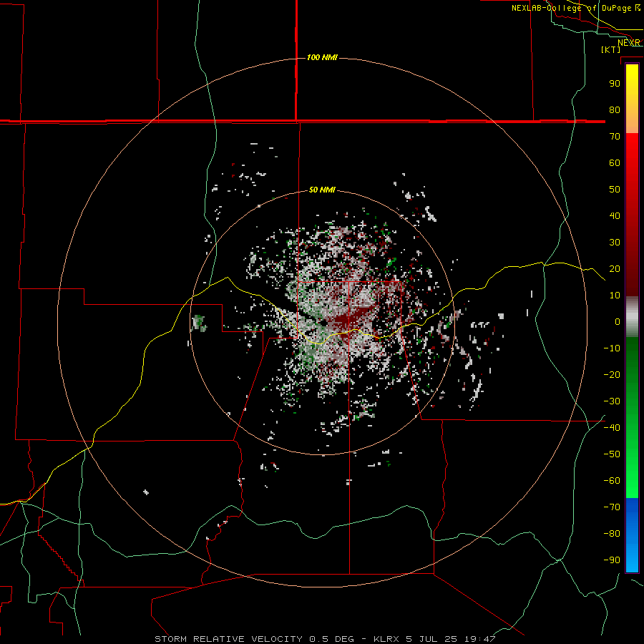Click the 40 knot label on velocity scale

(615, 215)
